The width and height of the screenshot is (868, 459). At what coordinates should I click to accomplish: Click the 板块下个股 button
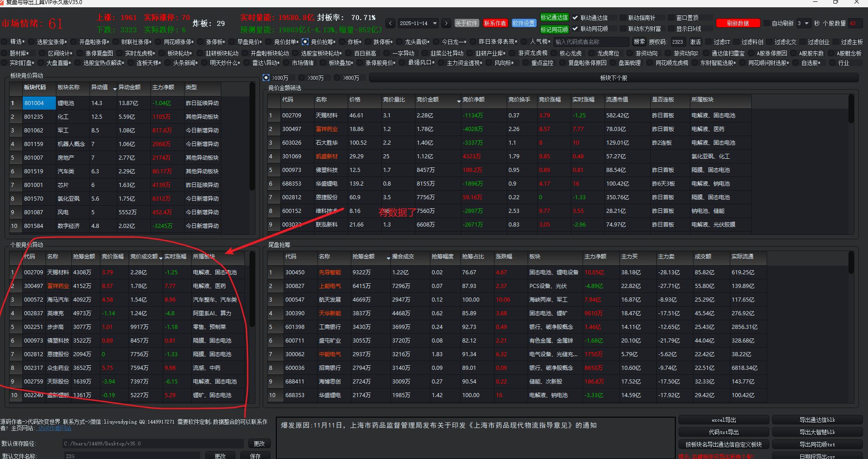[x=614, y=78]
